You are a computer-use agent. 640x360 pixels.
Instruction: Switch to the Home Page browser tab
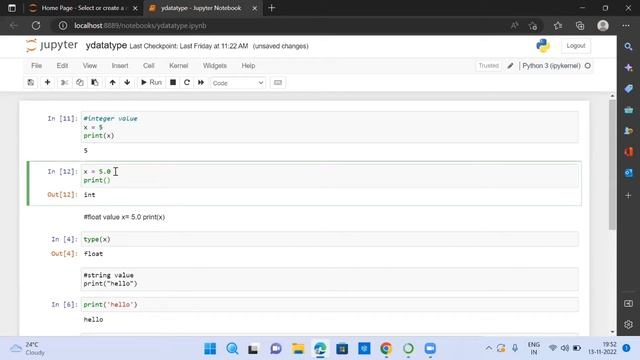coord(83,8)
